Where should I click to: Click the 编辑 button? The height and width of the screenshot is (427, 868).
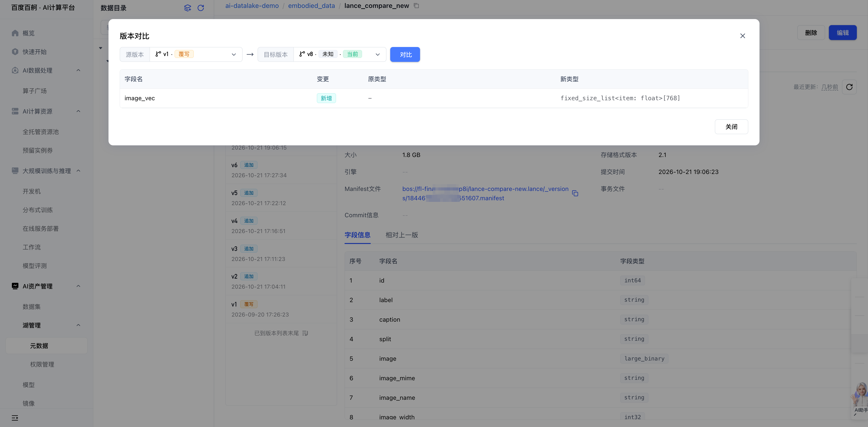click(842, 33)
